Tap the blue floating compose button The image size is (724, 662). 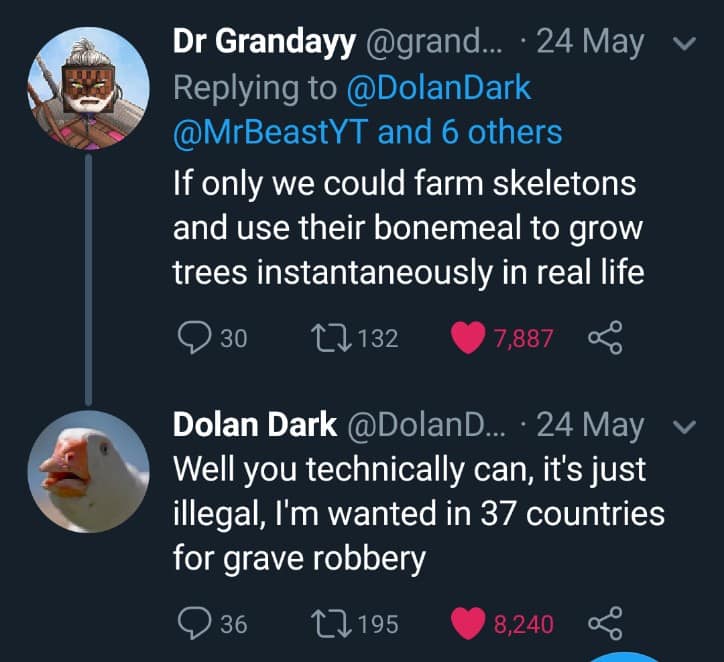pyautogui.click(x=627, y=655)
